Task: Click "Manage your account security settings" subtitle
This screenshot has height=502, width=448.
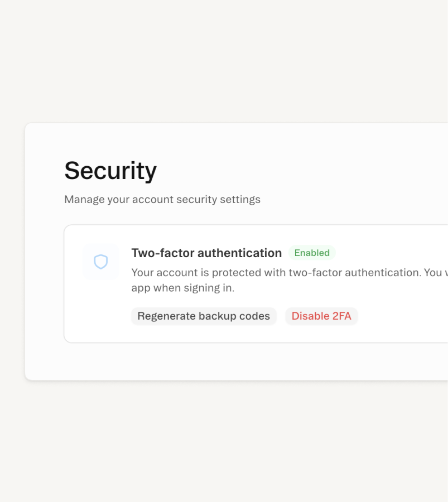Action: coord(162,199)
